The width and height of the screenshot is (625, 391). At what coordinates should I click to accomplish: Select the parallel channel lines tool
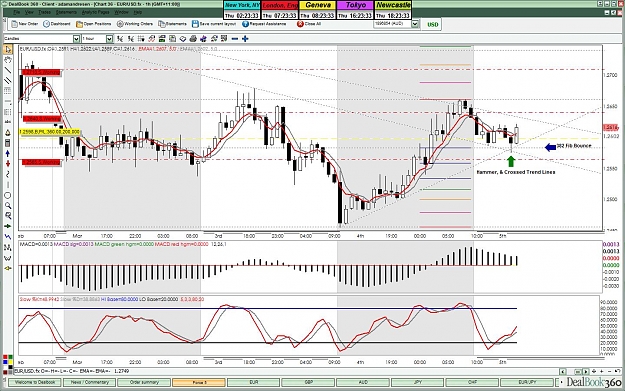pos(8,81)
